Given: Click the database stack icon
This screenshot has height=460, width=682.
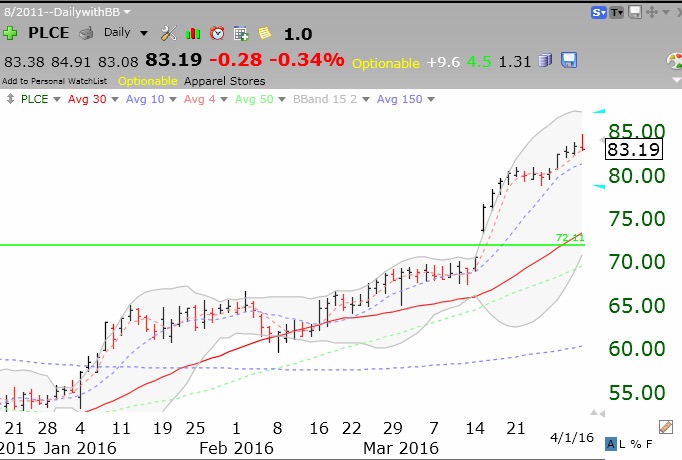Looking at the screenshot, I should point(545,61).
